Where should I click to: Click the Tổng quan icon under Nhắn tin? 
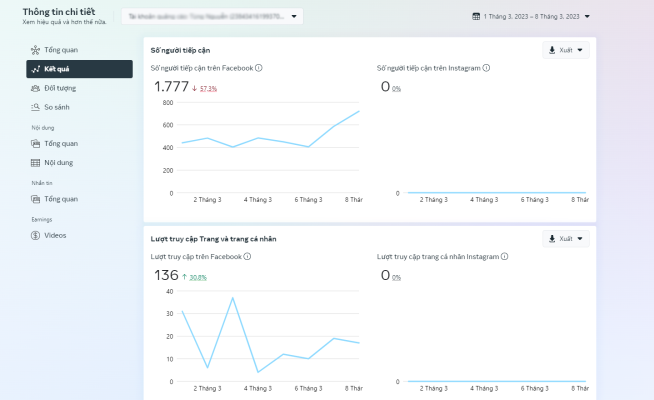[x=36, y=199]
